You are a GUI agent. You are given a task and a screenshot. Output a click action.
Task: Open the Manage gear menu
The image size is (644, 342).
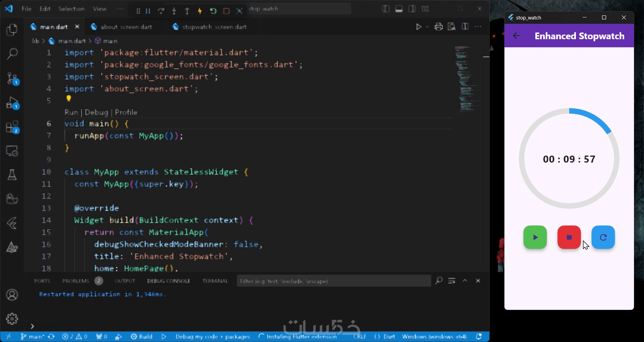(12, 319)
